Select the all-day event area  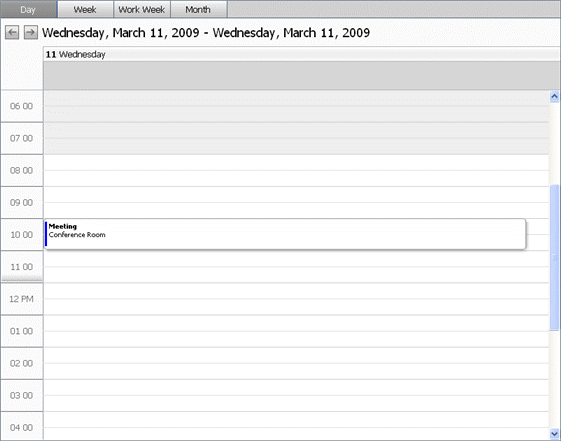click(302, 75)
